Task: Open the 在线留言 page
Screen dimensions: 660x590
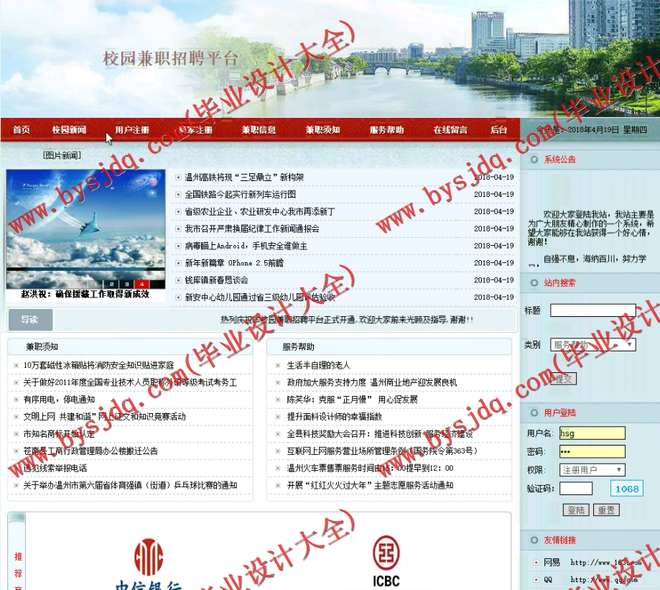Action: pos(450,130)
